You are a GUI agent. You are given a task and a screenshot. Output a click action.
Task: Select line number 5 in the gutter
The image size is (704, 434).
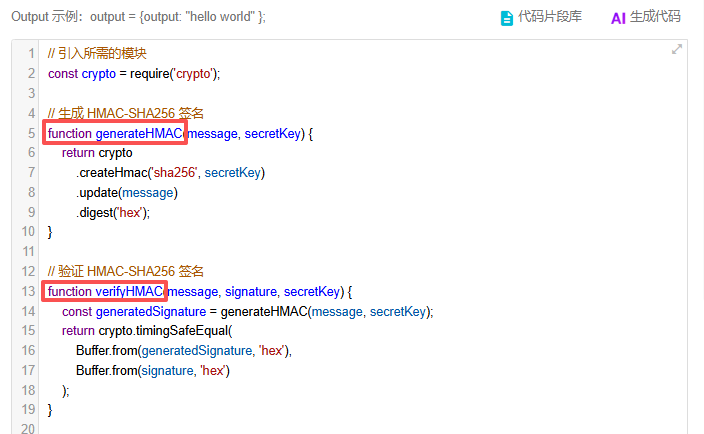pyautogui.click(x=32, y=133)
